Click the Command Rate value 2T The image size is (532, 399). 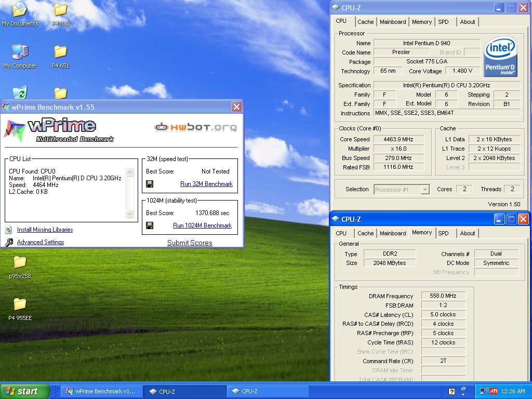(x=443, y=361)
